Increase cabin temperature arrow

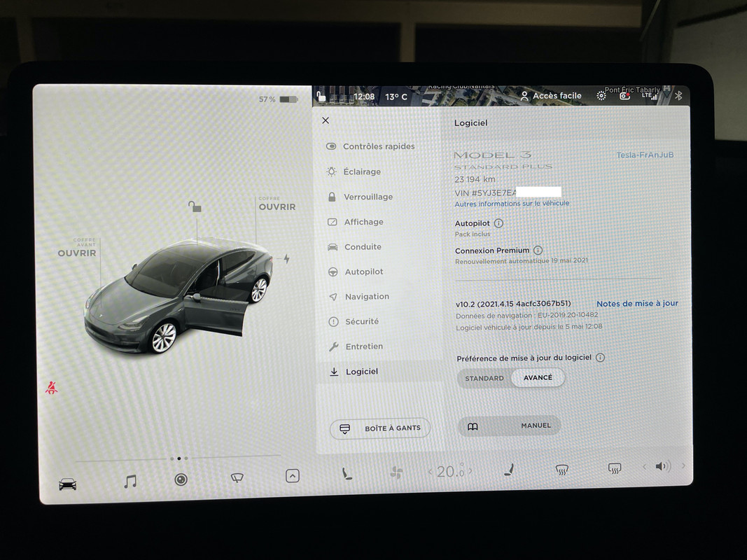click(x=470, y=471)
